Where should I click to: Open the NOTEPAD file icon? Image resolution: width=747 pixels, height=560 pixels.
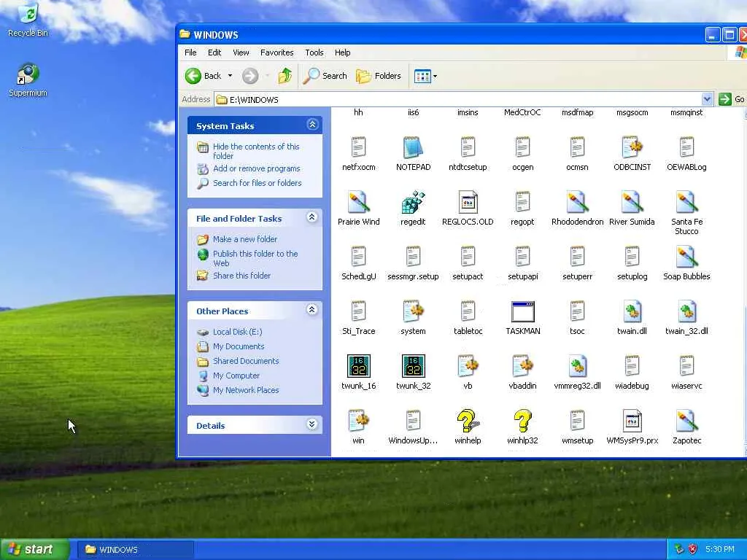[413, 147]
